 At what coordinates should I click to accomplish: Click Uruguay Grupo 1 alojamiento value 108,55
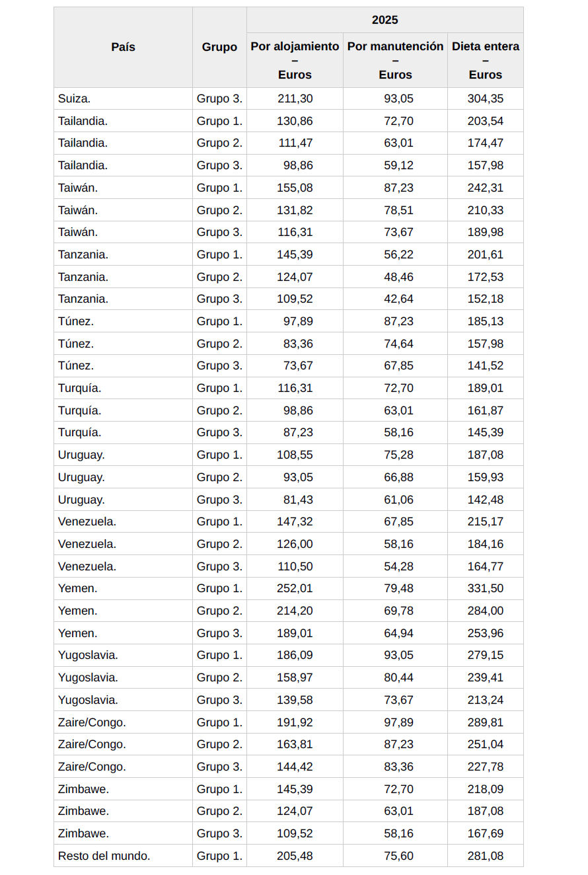295,455
